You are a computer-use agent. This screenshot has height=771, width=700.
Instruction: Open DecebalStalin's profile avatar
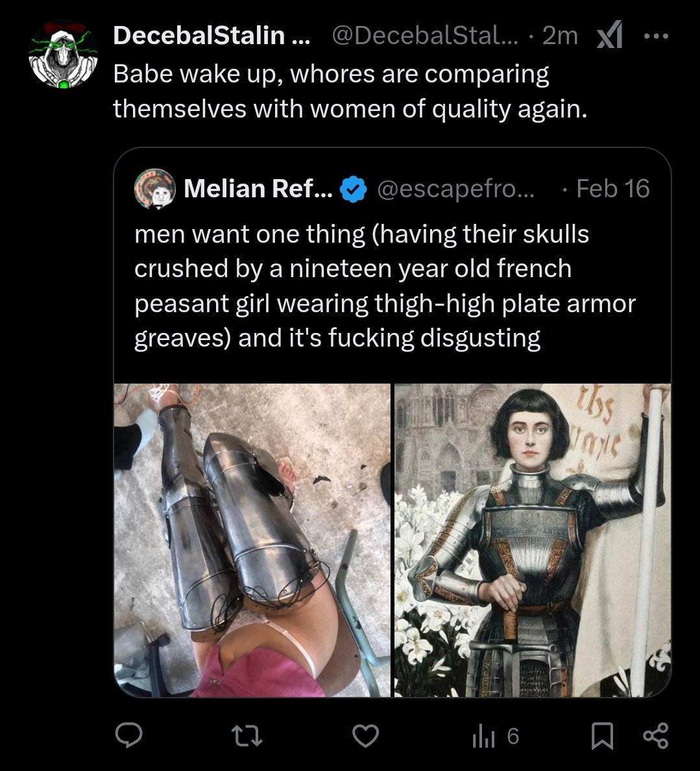(x=62, y=55)
